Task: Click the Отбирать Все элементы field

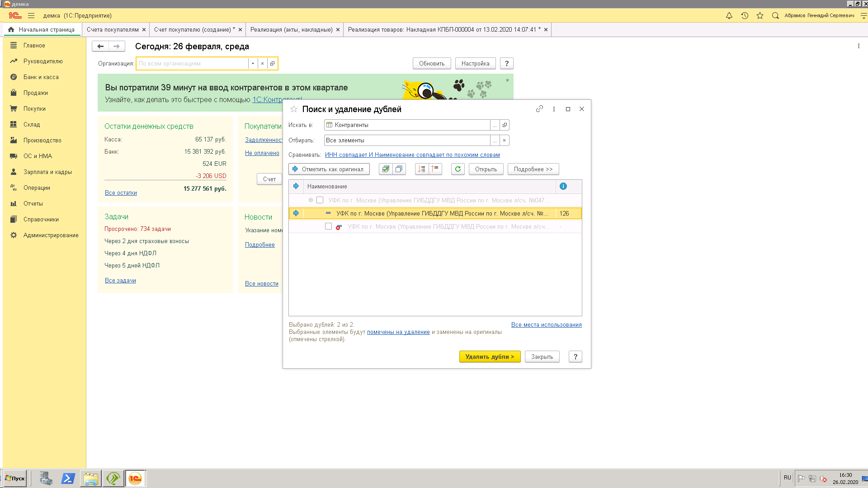Action: click(407, 141)
